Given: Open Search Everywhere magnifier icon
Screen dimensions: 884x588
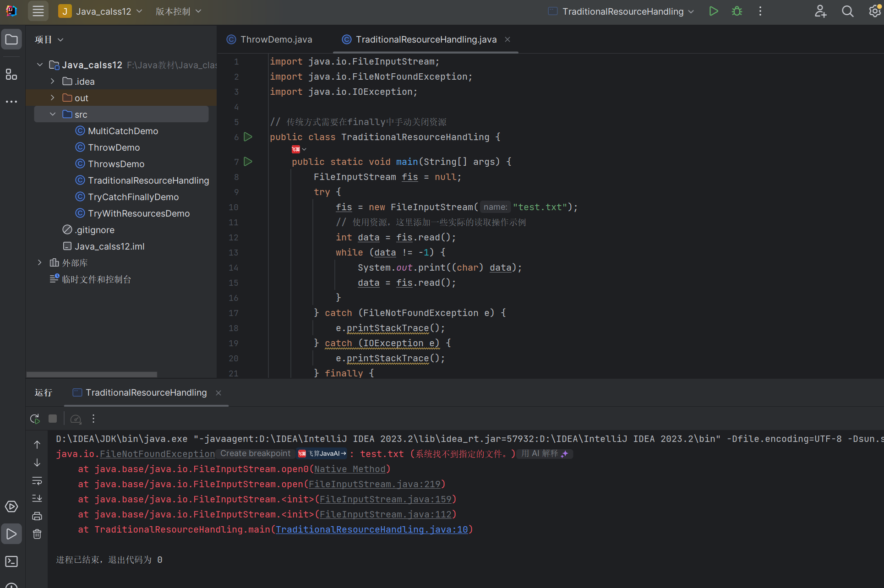Looking at the screenshot, I should (847, 11).
